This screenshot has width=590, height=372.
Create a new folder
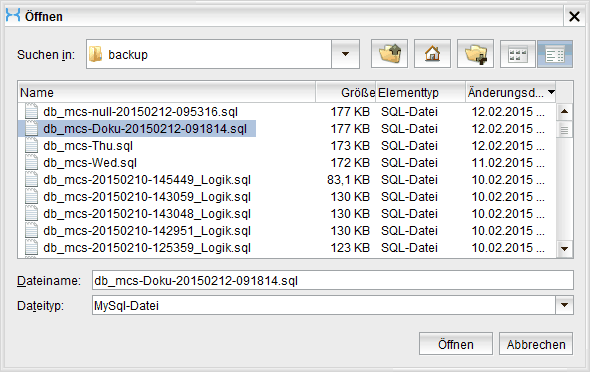tap(475, 54)
